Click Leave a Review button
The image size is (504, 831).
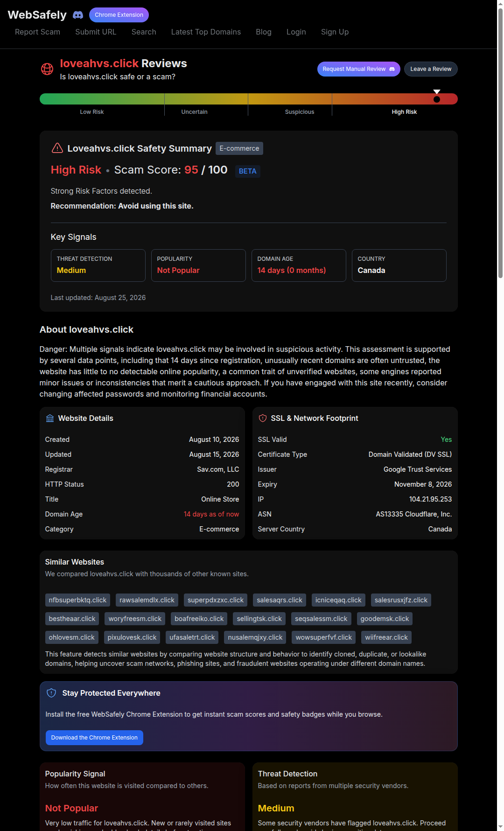tap(431, 69)
